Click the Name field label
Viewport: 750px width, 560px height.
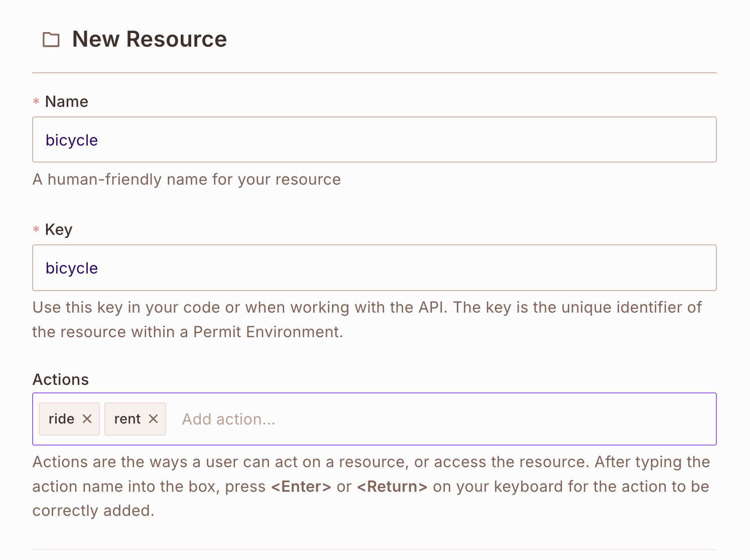tap(66, 101)
